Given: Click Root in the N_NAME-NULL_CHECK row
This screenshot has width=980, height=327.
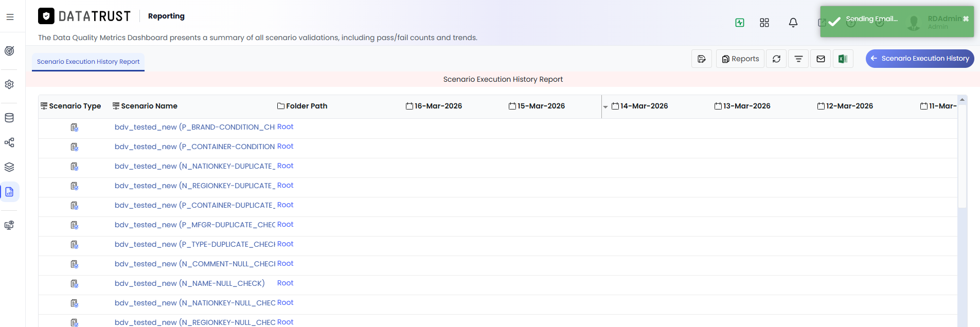Looking at the screenshot, I should (285, 283).
